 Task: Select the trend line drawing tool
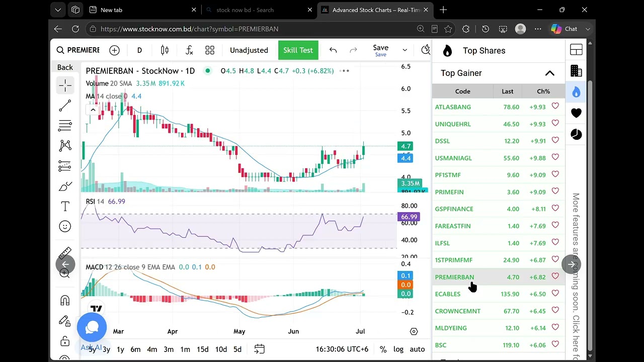point(65,106)
